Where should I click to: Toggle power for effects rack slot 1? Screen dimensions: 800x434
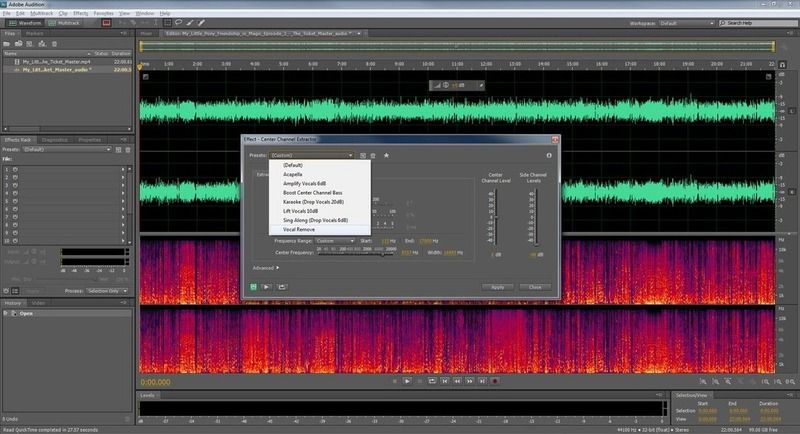pyautogui.click(x=15, y=169)
